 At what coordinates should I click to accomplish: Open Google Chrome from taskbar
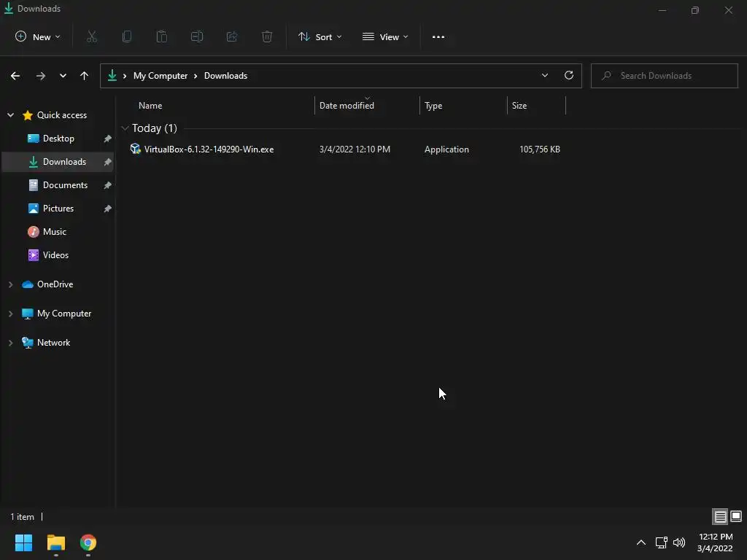(x=88, y=542)
